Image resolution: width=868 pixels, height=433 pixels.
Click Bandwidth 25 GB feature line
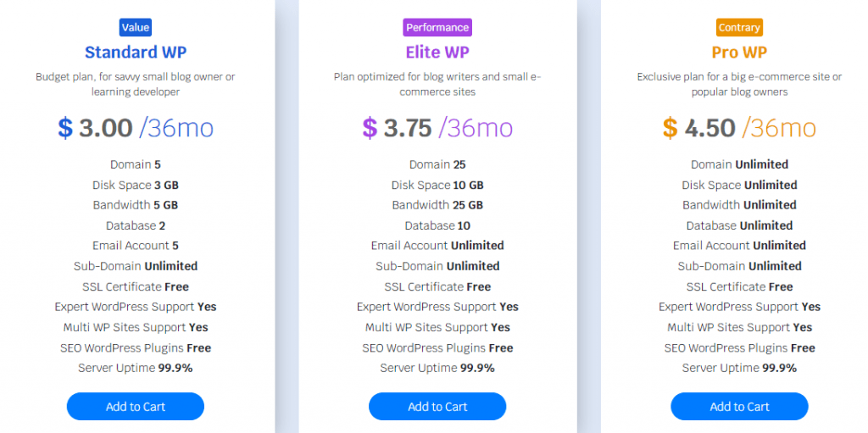click(437, 205)
